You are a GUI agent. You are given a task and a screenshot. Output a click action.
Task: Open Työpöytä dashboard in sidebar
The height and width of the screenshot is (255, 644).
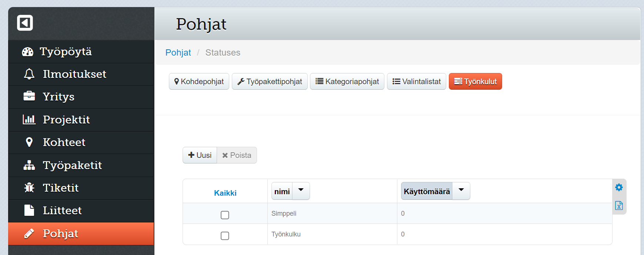[x=81, y=52]
